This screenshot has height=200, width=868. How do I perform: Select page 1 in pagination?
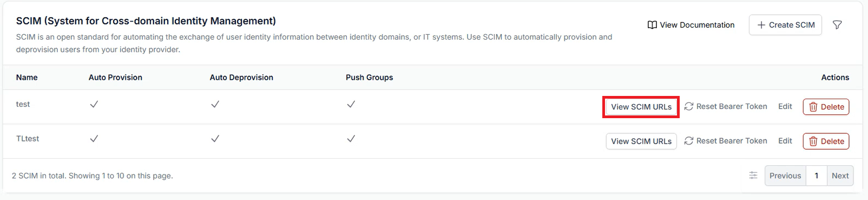pos(817,176)
